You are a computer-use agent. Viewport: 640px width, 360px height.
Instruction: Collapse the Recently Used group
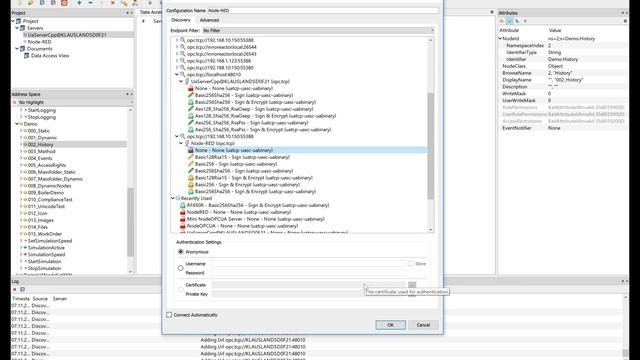(173, 198)
